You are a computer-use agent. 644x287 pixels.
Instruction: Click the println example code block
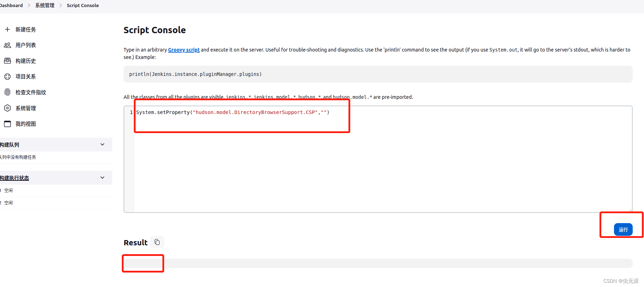[x=378, y=74]
